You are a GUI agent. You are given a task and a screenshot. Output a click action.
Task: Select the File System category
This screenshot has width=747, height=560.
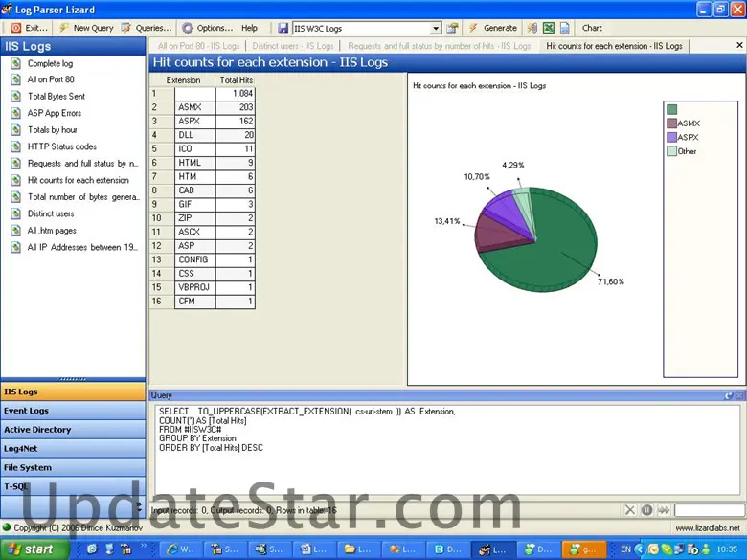(73, 467)
